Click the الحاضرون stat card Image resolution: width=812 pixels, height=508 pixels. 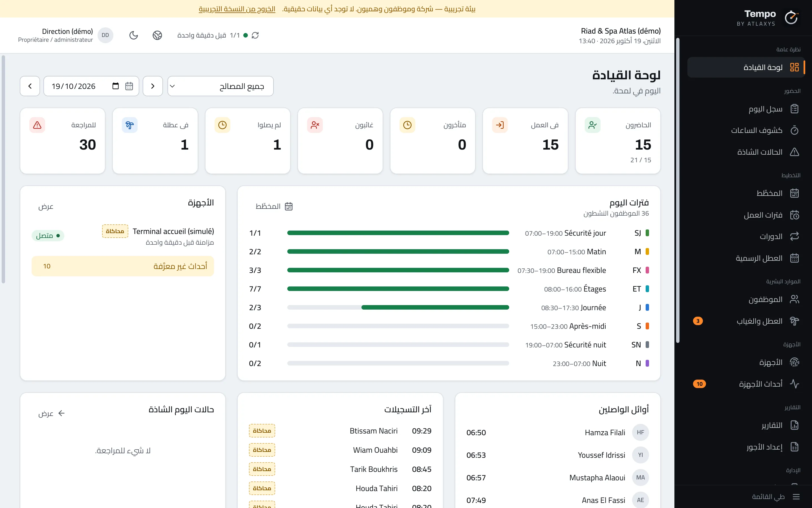coord(618,141)
